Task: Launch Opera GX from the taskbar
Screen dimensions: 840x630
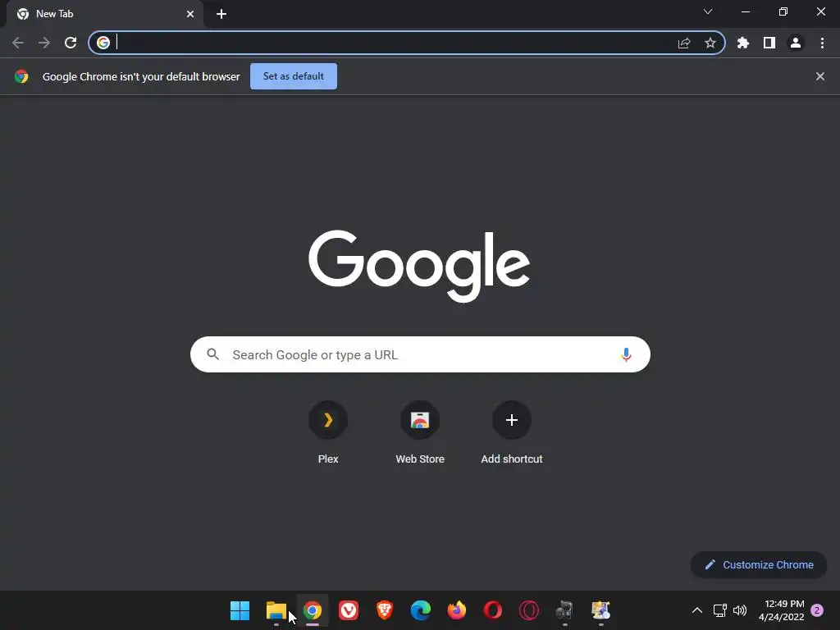Action: click(529, 610)
